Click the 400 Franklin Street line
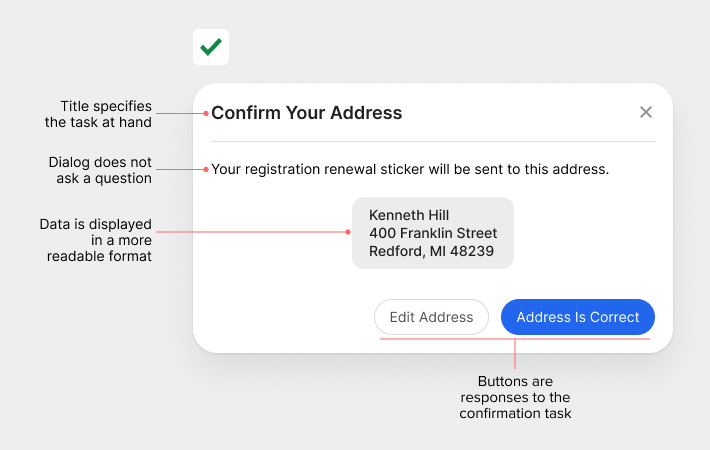 [433, 233]
